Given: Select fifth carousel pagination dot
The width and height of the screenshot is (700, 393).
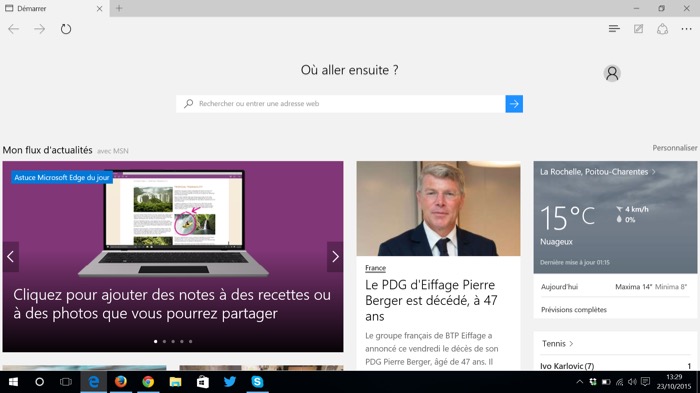Looking at the screenshot, I should (x=191, y=341).
